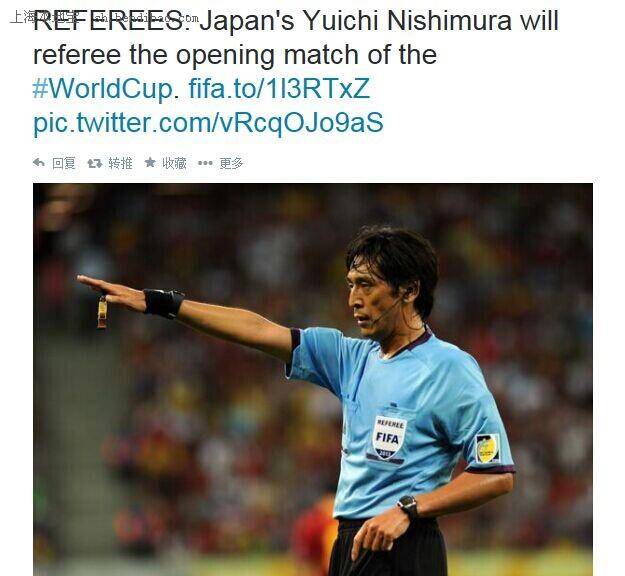Select the 回复 reply label
Screen dimensions: 625x576
pyautogui.click(x=64, y=163)
